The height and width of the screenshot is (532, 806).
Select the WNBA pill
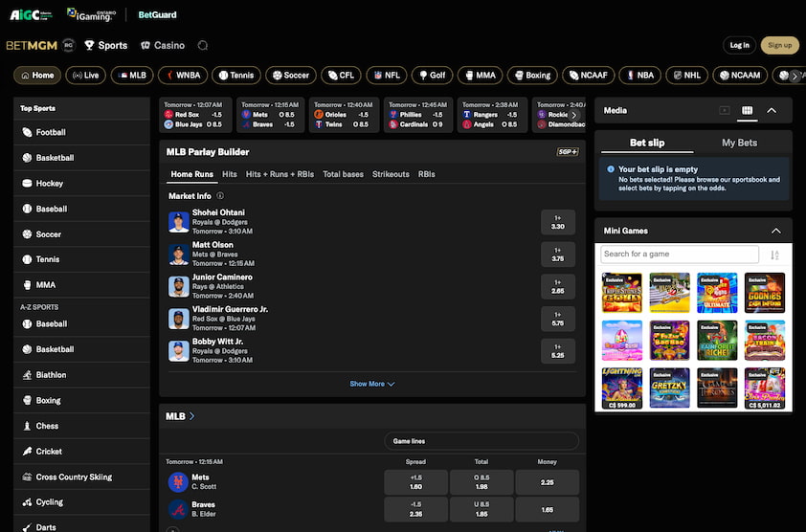click(183, 75)
